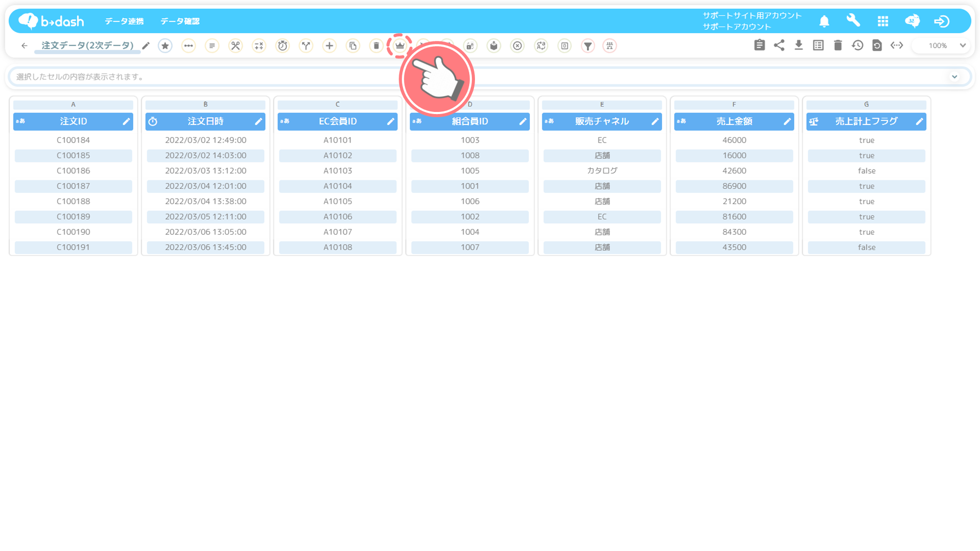Edit the 注文日時 column header pencil
The height and width of the screenshot is (551, 980).
pos(258,121)
